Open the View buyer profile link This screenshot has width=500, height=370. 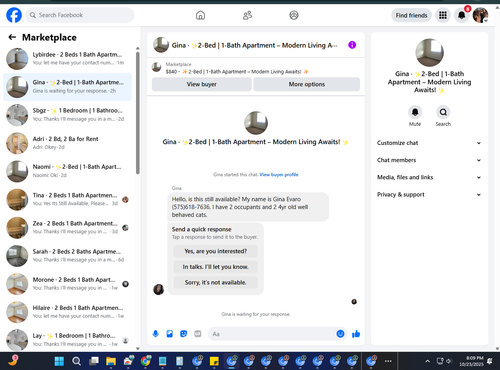coord(279,174)
